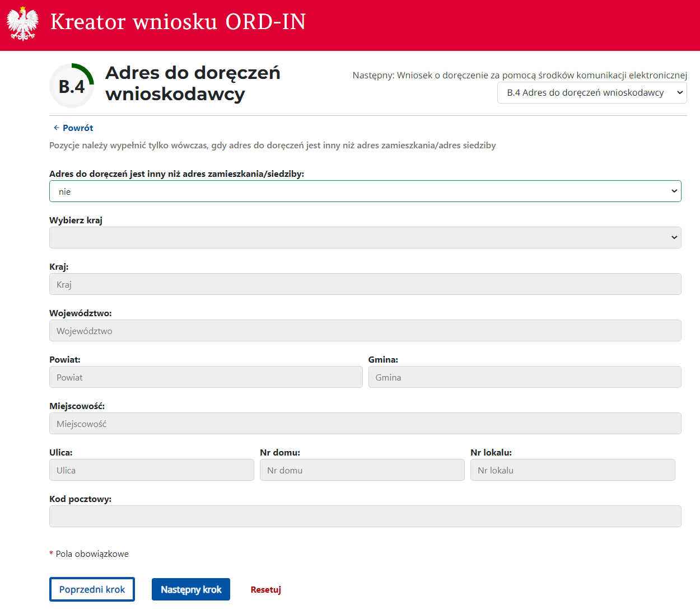Click into the Ulica field

click(151, 470)
